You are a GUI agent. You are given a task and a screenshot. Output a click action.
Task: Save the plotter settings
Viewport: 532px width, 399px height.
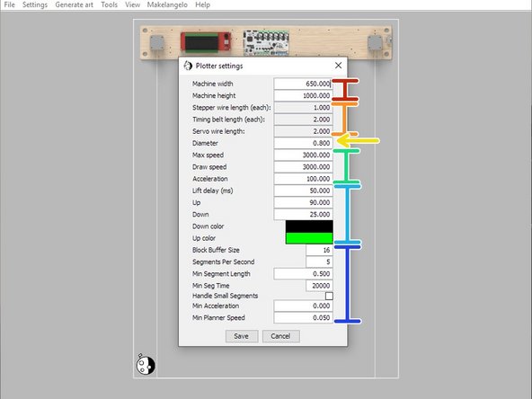pos(242,336)
